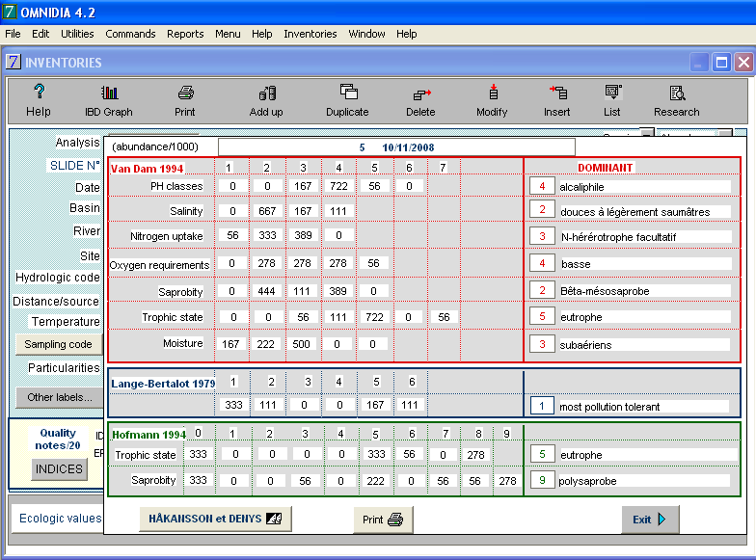Image resolution: width=756 pixels, height=560 pixels.
Task: Click the alcaliphile dominant field
Action: tap(644, 187)
